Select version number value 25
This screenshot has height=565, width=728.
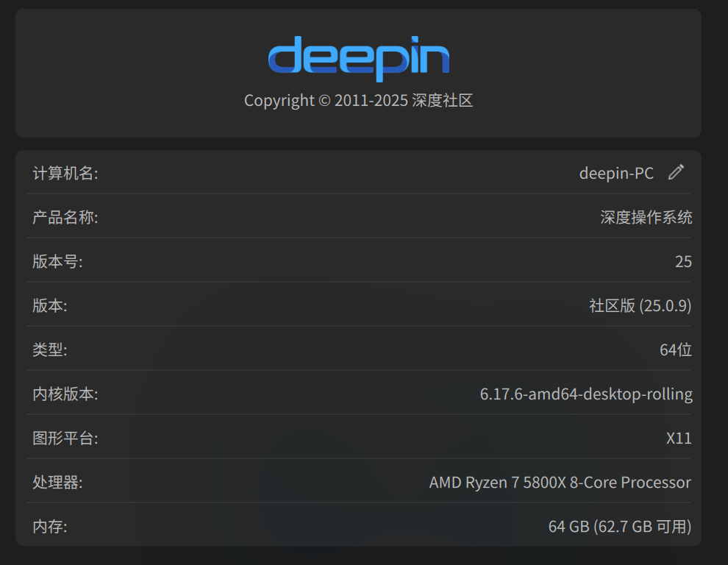pos(683,262)
